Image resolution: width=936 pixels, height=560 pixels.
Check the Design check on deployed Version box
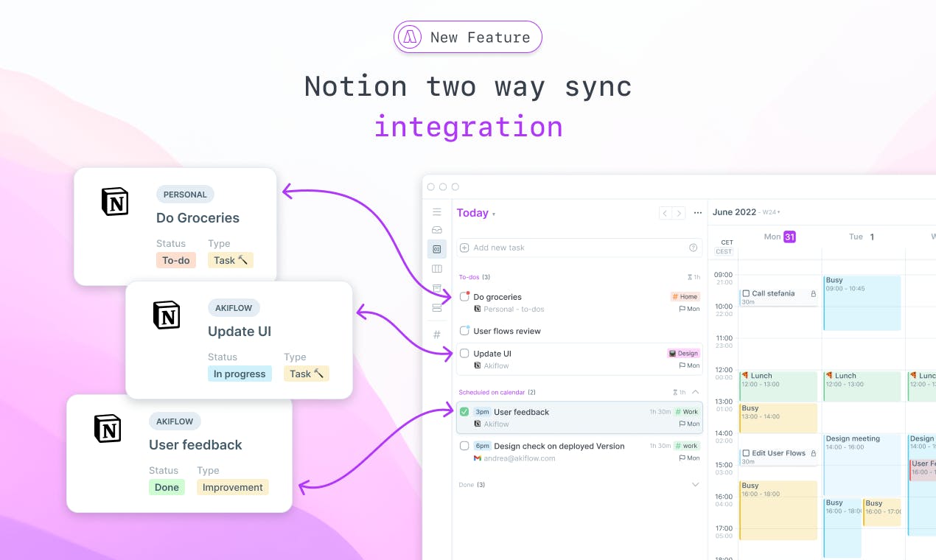pyautogui.click(x=464, y=446)
